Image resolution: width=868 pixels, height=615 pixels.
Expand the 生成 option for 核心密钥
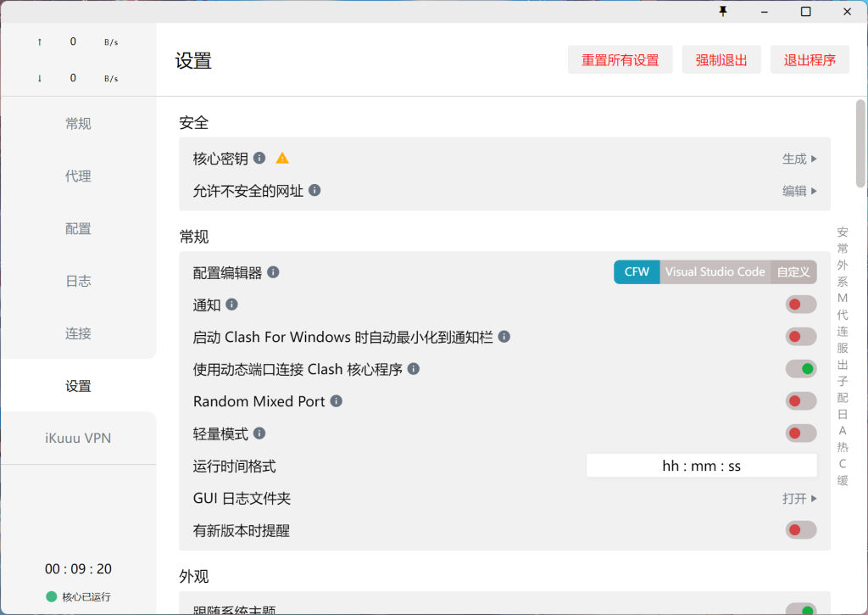pos(798,158)
